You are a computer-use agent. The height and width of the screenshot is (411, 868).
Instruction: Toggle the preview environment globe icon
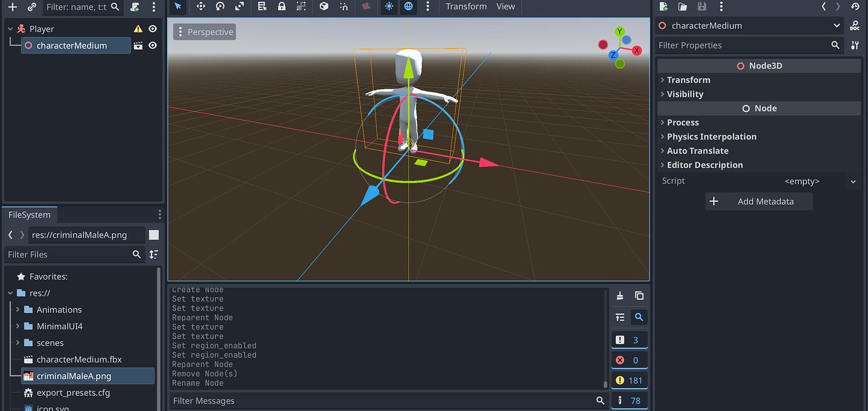[409, 6]
